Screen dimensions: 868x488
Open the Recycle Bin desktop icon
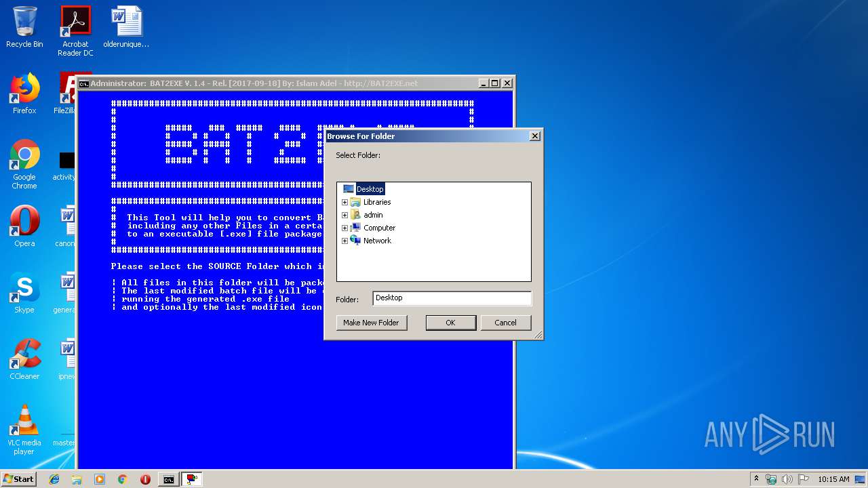point(24,27)
